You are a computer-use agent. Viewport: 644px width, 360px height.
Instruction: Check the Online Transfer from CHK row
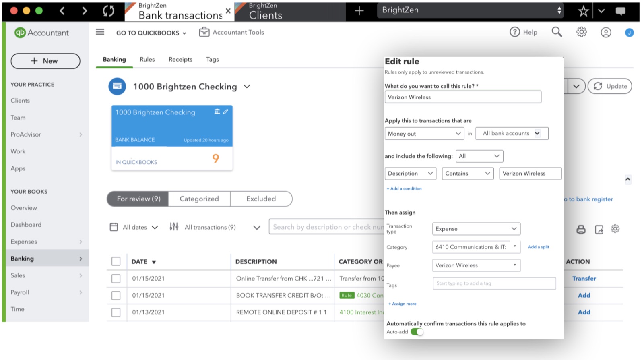116,278
